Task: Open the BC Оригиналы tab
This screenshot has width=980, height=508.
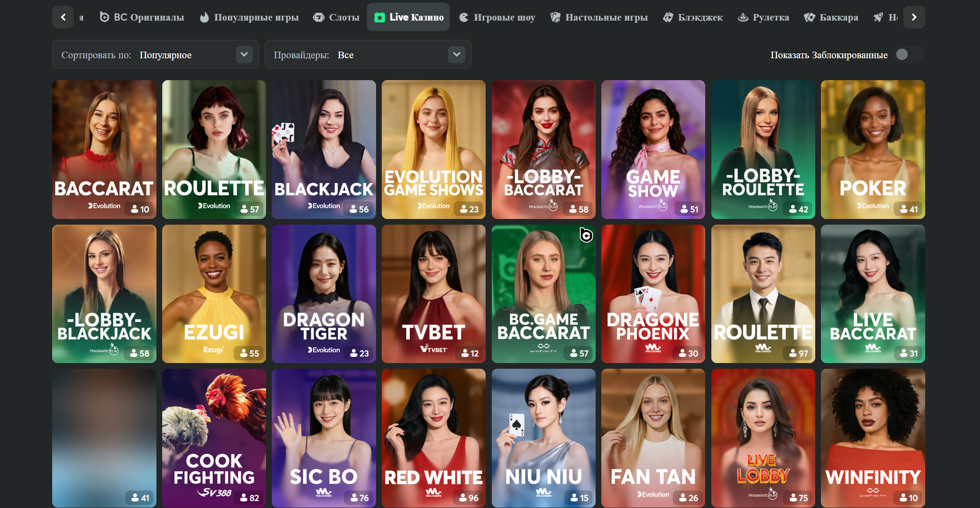Action: [x=142, y=17]
